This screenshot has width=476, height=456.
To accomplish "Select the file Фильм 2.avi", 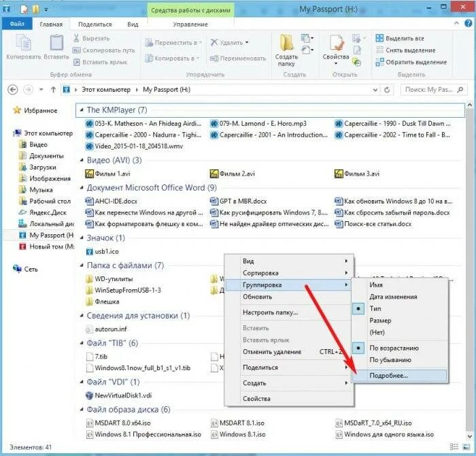I will (233, 174).
